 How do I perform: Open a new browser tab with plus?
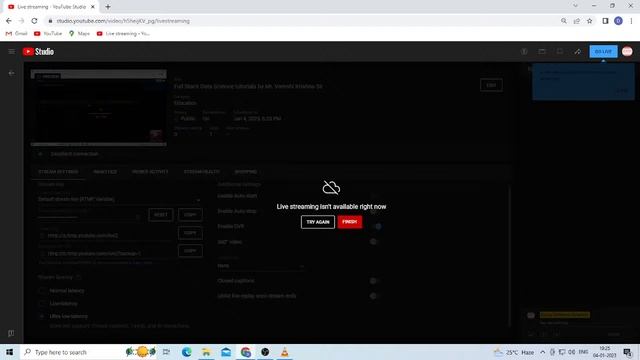pyautogui.click(x=108, y=7)
